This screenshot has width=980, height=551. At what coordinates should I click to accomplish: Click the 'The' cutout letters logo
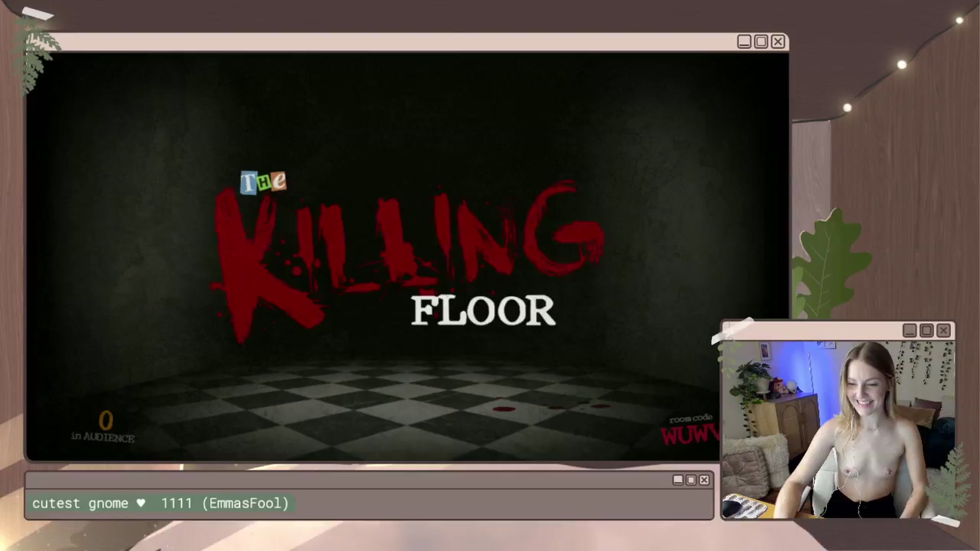click(x=263, y=182)
